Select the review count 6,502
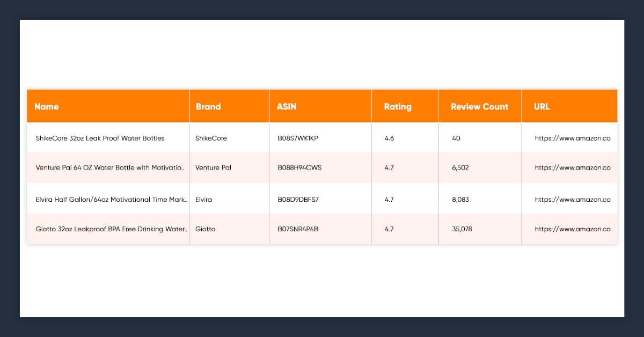The image size is (644, 337). [460, 167]
